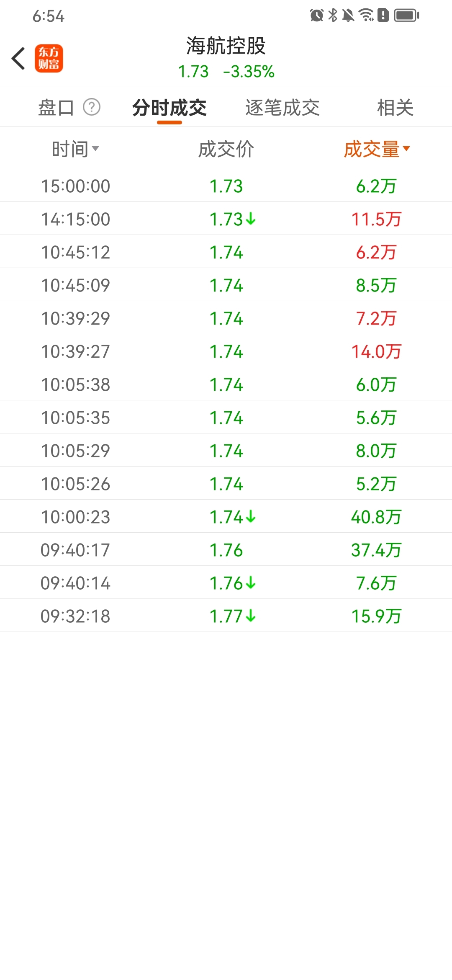Tap the help question mark beside 盘口

[x=92, y=107]
